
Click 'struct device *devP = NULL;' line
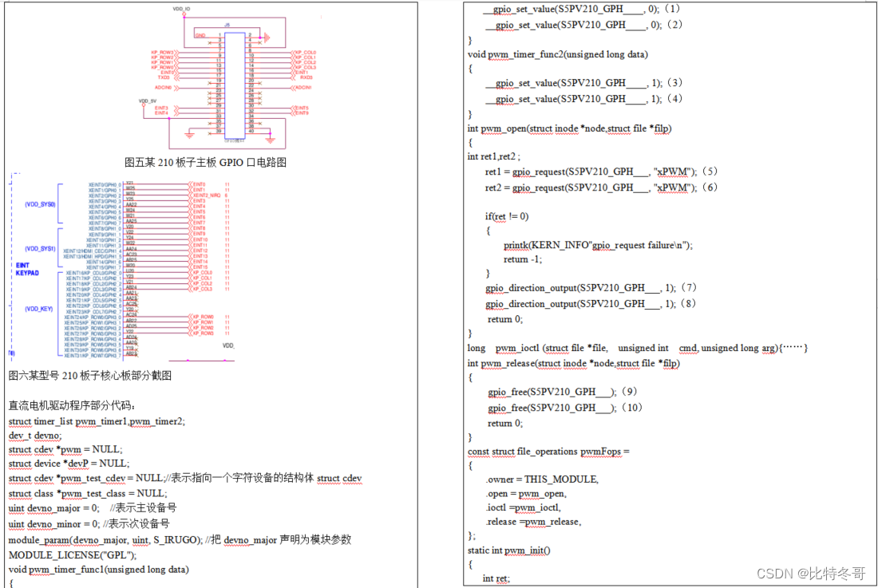click(x=69, y=464)
